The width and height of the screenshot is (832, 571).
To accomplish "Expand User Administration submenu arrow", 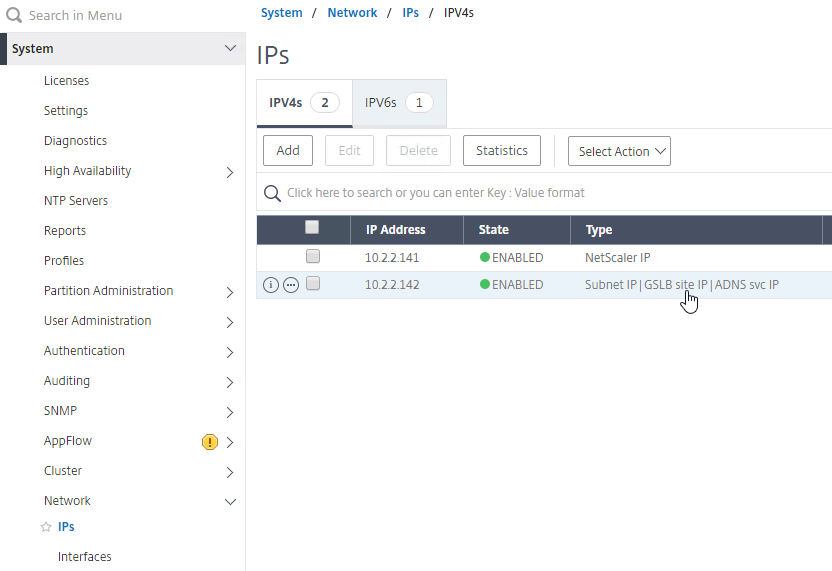I will click(230, 323).
